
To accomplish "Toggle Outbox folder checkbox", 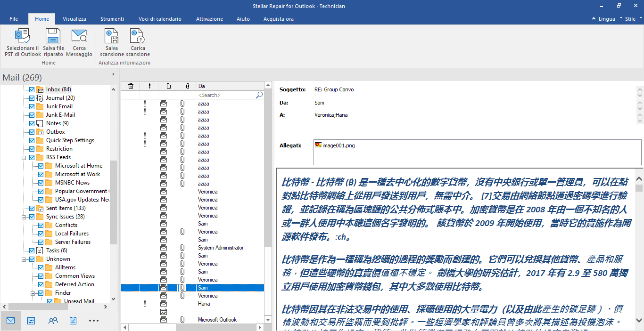I will pyautogui.click(x=32, y=132).
